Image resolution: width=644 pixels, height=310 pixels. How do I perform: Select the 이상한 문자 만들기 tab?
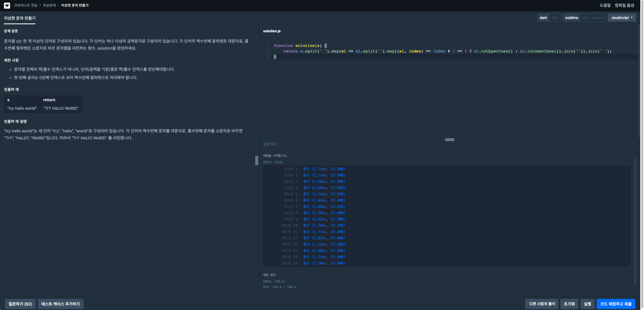coord(20,18)
